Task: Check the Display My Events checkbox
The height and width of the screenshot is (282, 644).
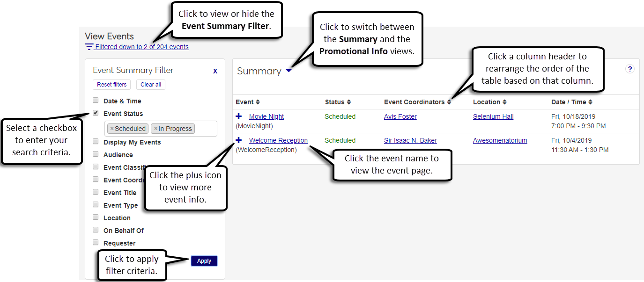Action: point(96,141)
